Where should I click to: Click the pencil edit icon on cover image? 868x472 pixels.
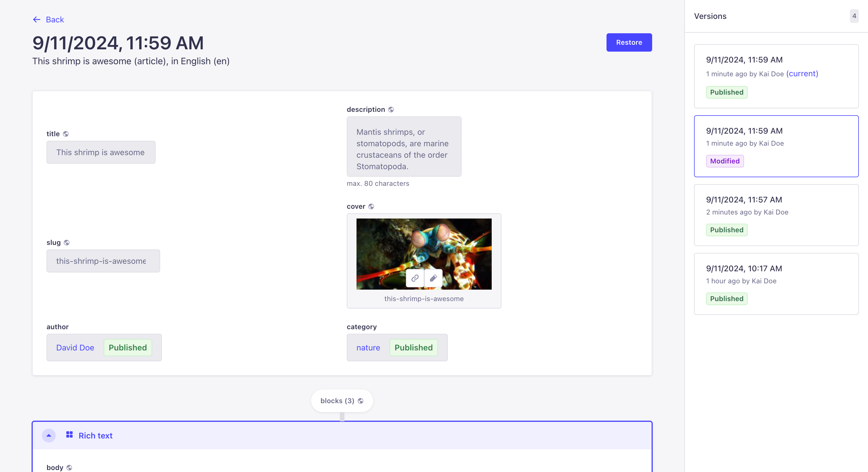point(434,278)
